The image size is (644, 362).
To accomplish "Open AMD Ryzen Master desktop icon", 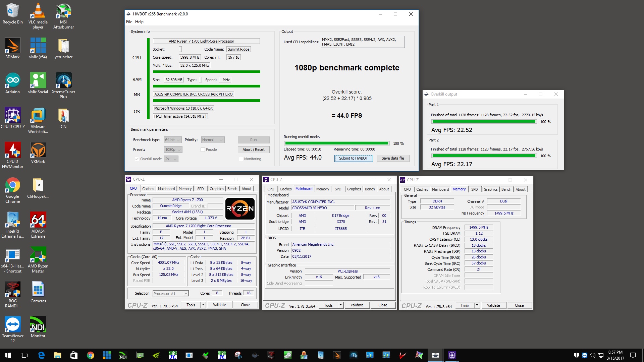I will tap(38, 260).
